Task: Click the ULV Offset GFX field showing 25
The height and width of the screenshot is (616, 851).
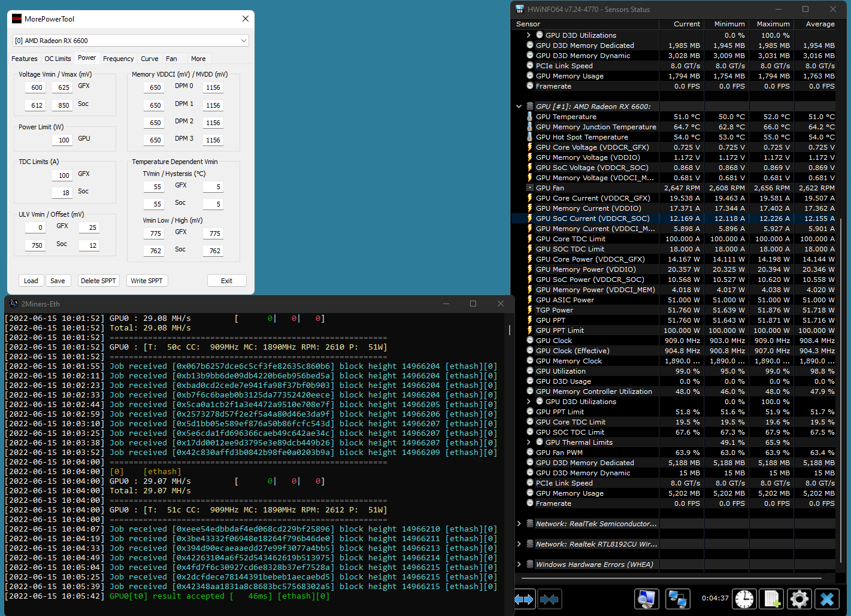Action: (x=89, y=227)
